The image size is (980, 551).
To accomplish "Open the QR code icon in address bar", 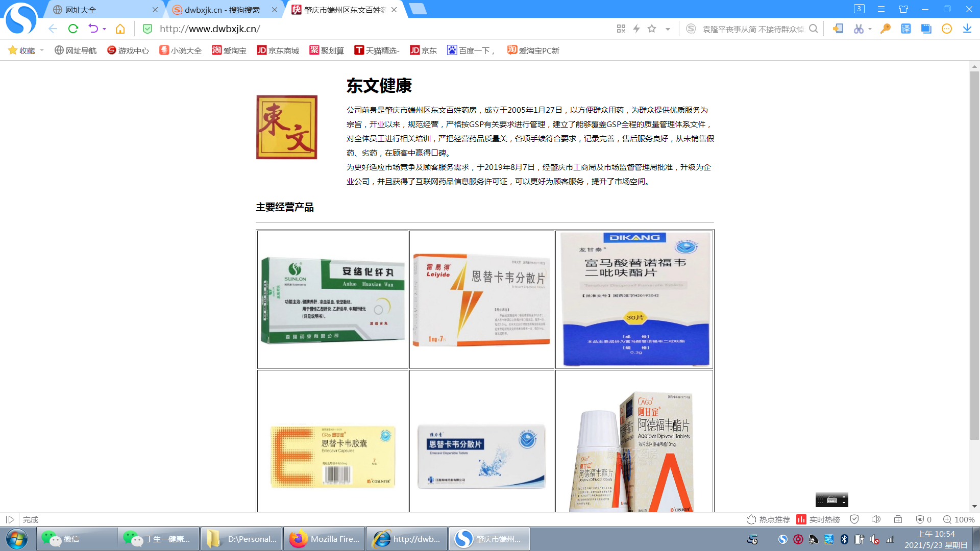I will [621, 29].
